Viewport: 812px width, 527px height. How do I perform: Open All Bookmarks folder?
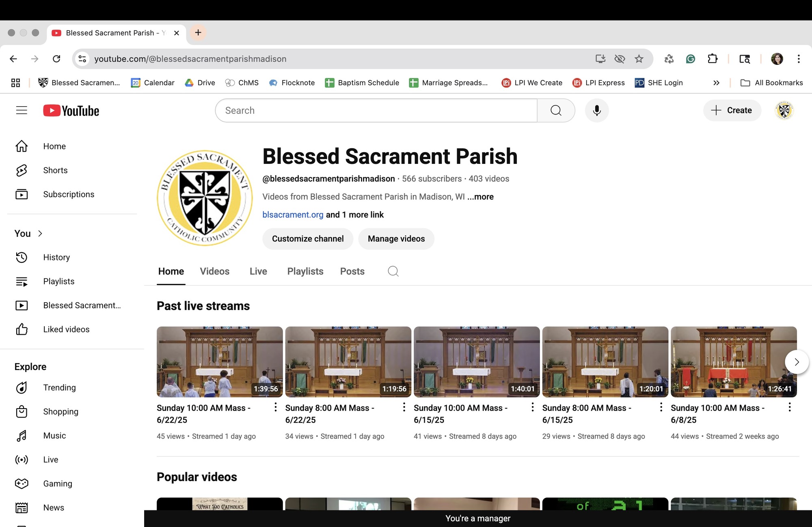tap(772, 83)
